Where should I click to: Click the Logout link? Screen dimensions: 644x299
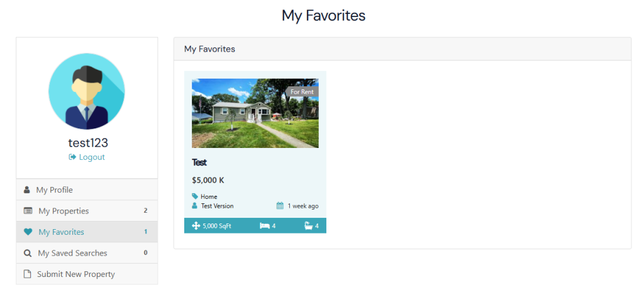point(92,157)
